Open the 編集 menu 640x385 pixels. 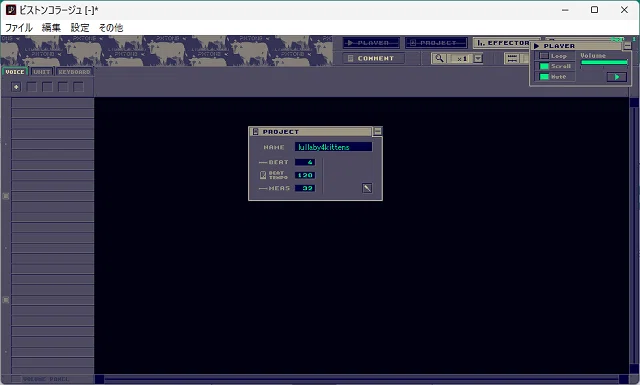(x=51, y=28)
